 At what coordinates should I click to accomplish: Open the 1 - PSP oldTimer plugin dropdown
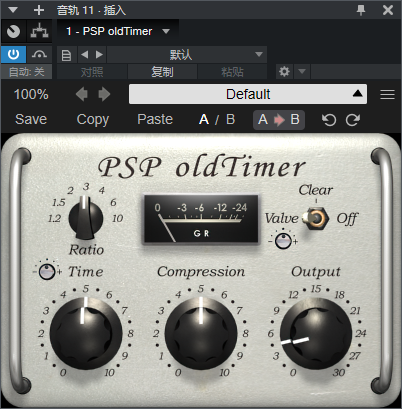click(118, 31)
